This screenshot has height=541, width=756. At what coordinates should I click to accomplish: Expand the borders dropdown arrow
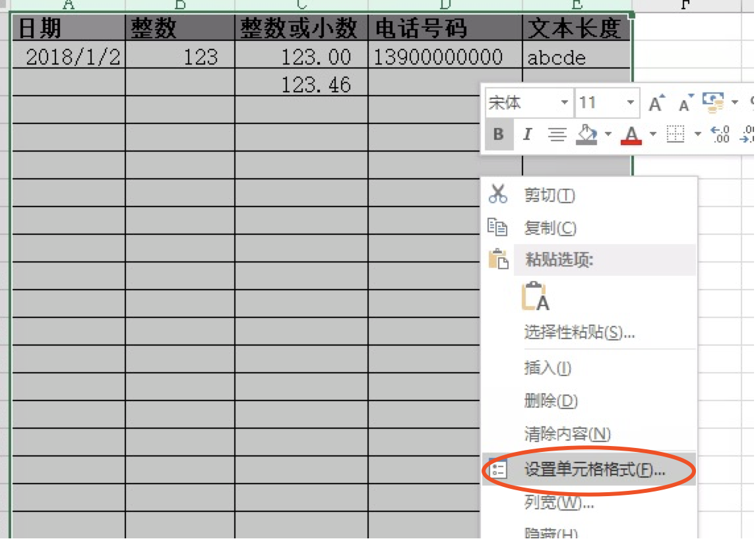tap(697, 134)
